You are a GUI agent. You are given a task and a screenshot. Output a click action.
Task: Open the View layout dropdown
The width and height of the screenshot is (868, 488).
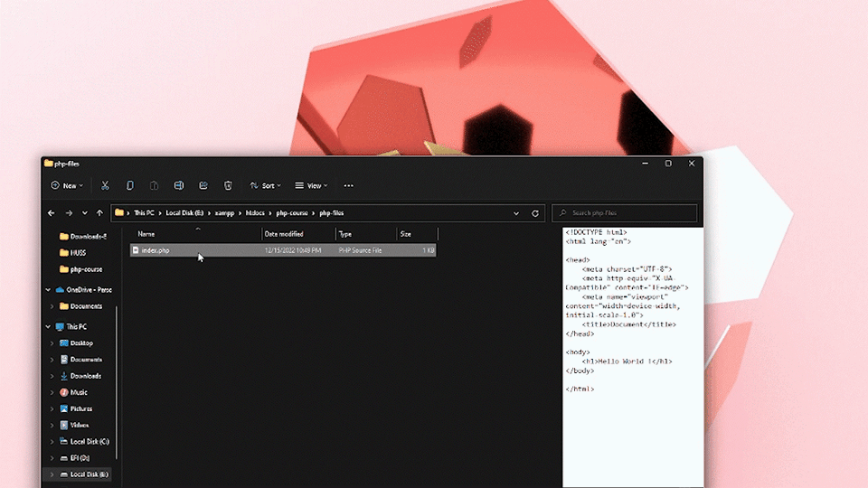[312, 185]
